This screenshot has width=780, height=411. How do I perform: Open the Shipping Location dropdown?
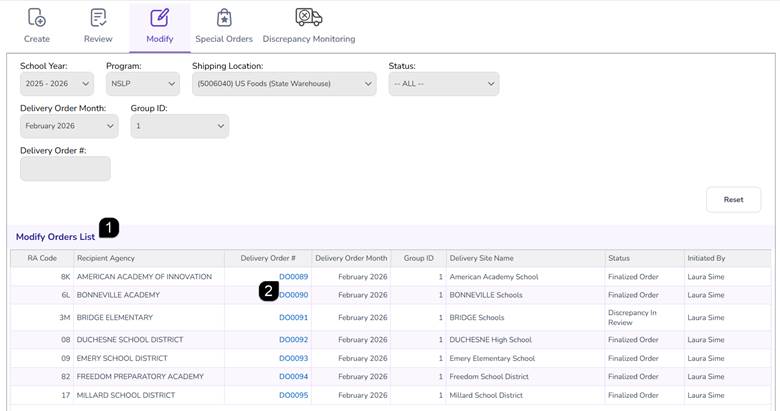point(284,84)
